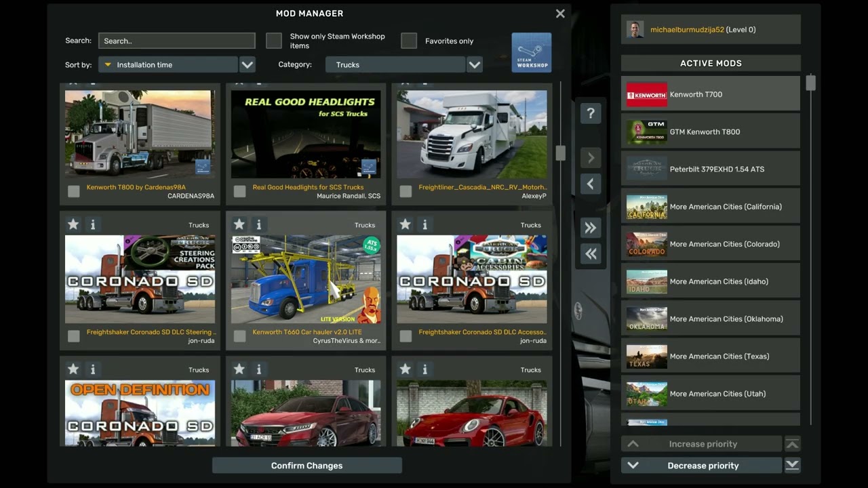Viewport: 868px width, 488px height.
Task: Check Freightshaker Coronado SD DLC Accessories box
Action: click(406, 336)
